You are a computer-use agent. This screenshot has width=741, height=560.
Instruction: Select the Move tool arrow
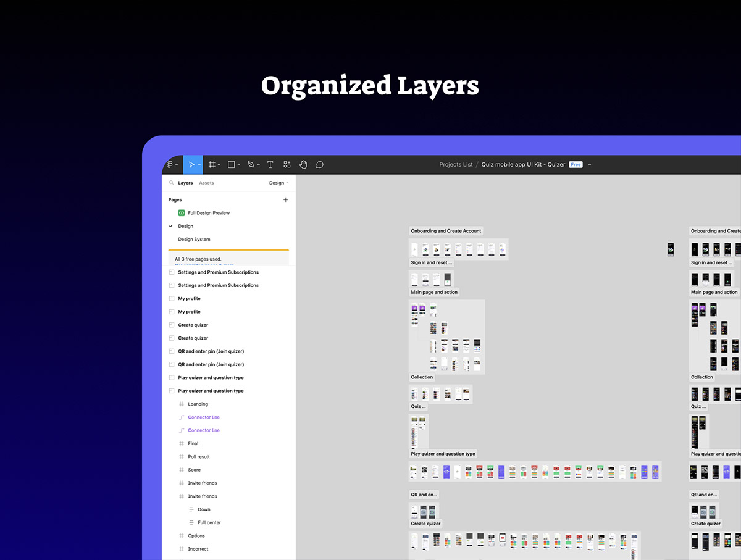point(191,165)
